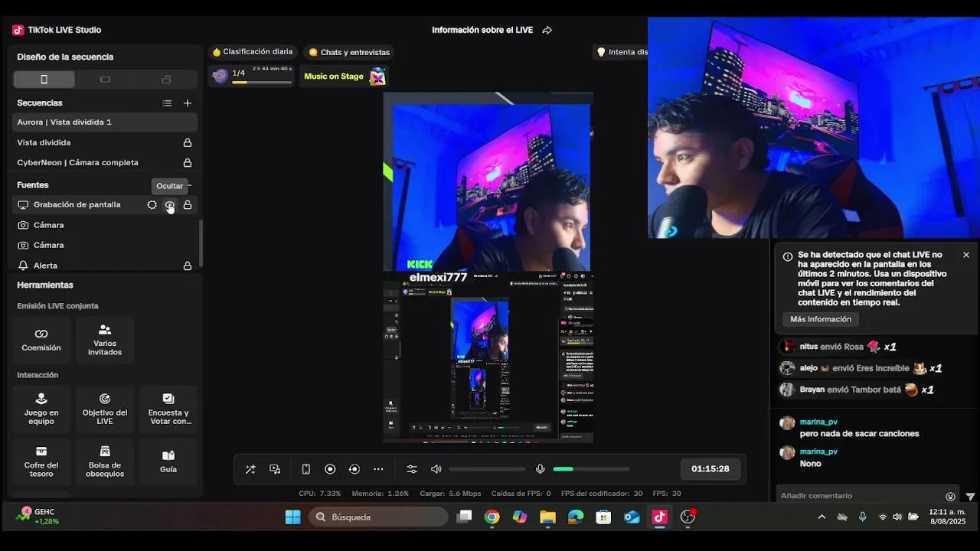
Task: Click the Más información button
Action: point(821,319)
